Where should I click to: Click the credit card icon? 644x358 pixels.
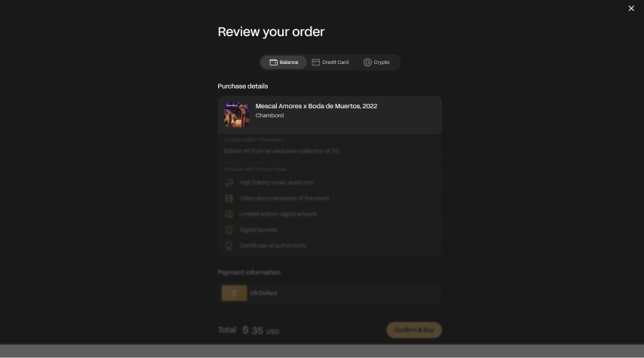point(315,62)
